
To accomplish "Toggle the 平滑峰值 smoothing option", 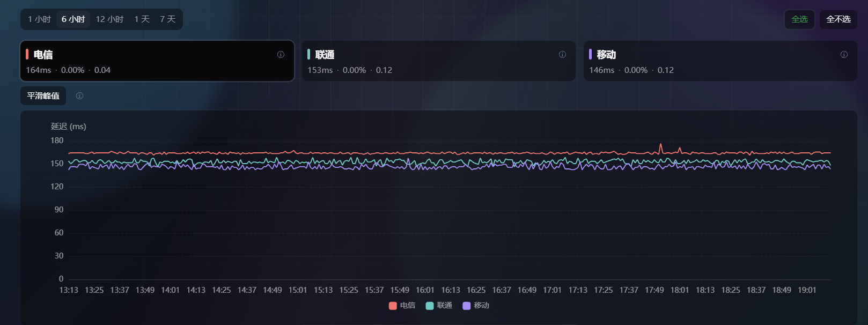I will coord(43,96).
